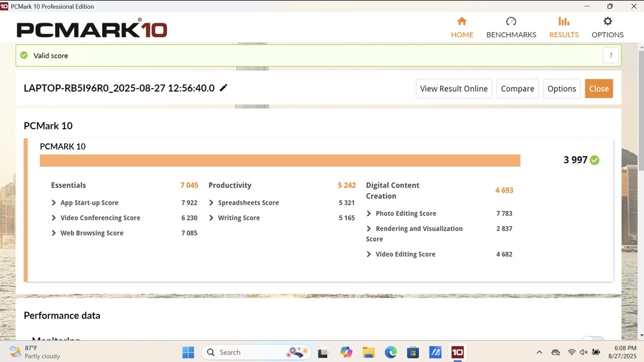Viewport: 644px width, 362px height.
Task: Expand the App Start-up Score entry
Action: click(53, 202)
